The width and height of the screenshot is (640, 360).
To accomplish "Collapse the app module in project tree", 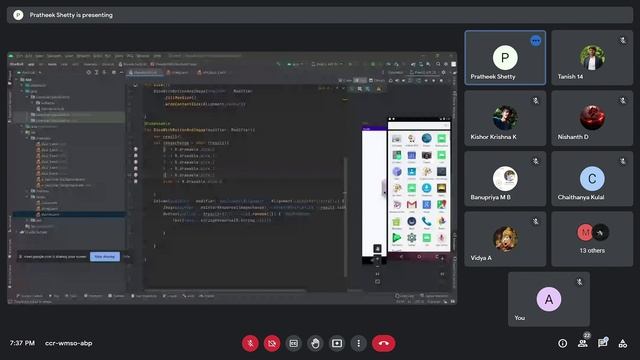I will tap(17, 80).
